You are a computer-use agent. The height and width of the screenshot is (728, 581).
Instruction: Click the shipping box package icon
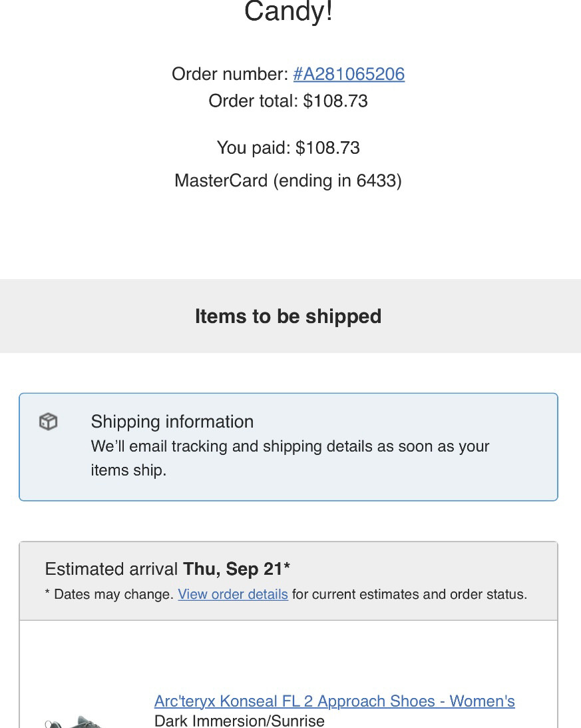coord(48,422)
